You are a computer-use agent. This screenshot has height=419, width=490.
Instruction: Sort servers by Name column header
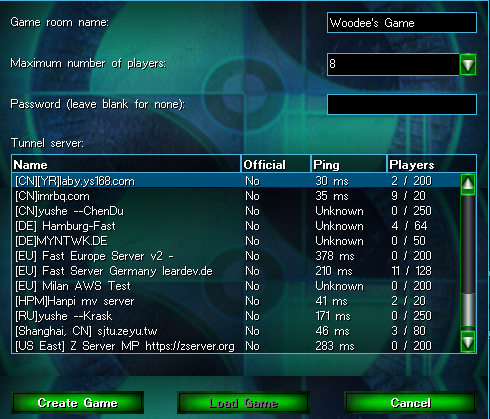pyautogui.click(x=126, y=165)
